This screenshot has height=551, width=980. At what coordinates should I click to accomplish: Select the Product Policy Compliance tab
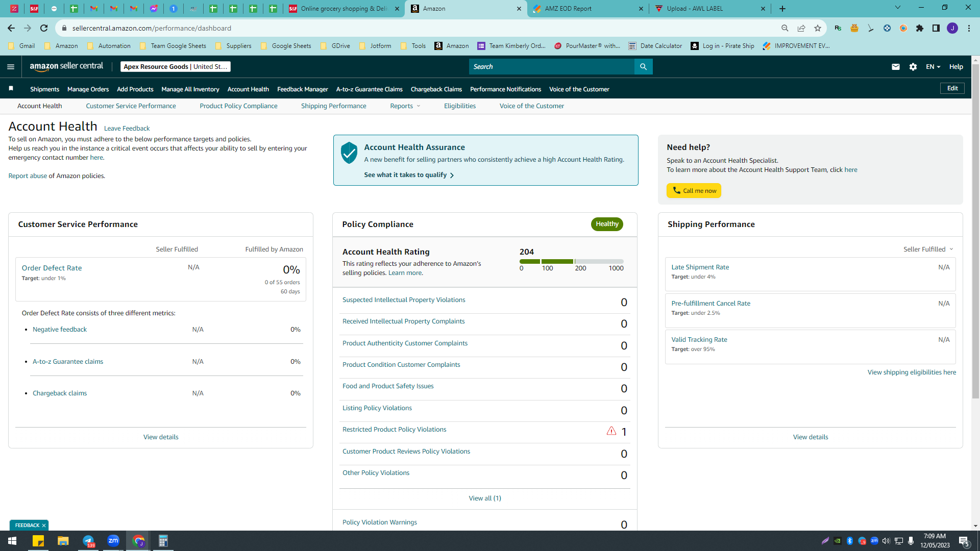tap(238, 106)
